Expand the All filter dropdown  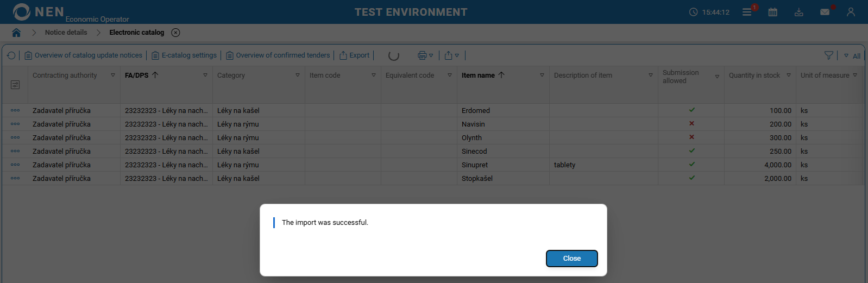pos(852,56)
